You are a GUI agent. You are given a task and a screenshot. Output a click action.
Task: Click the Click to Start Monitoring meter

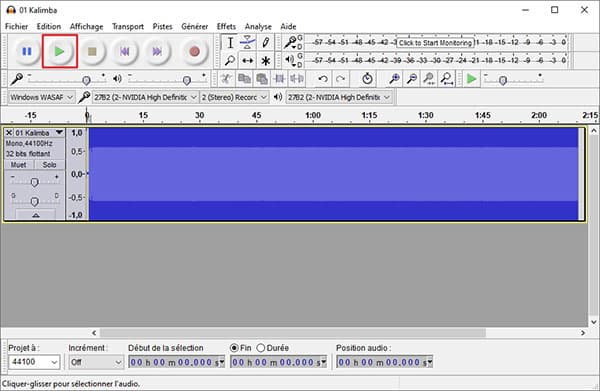coord(435,43)
